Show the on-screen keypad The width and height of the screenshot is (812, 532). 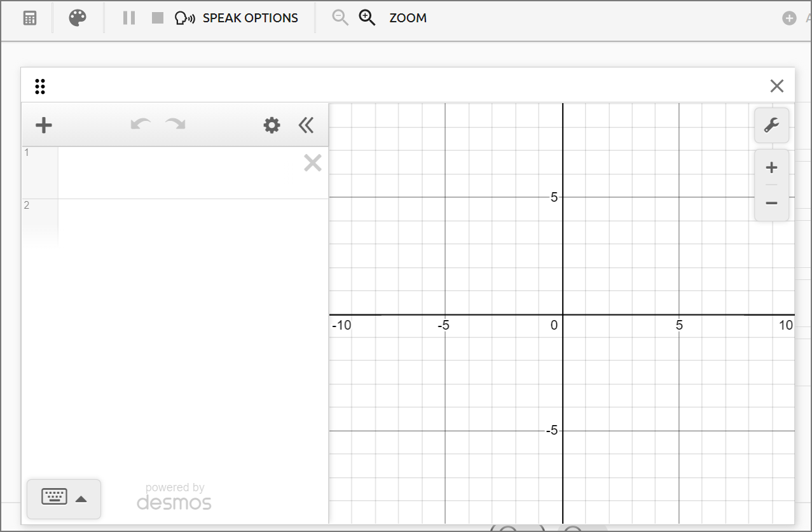(64, 498)
